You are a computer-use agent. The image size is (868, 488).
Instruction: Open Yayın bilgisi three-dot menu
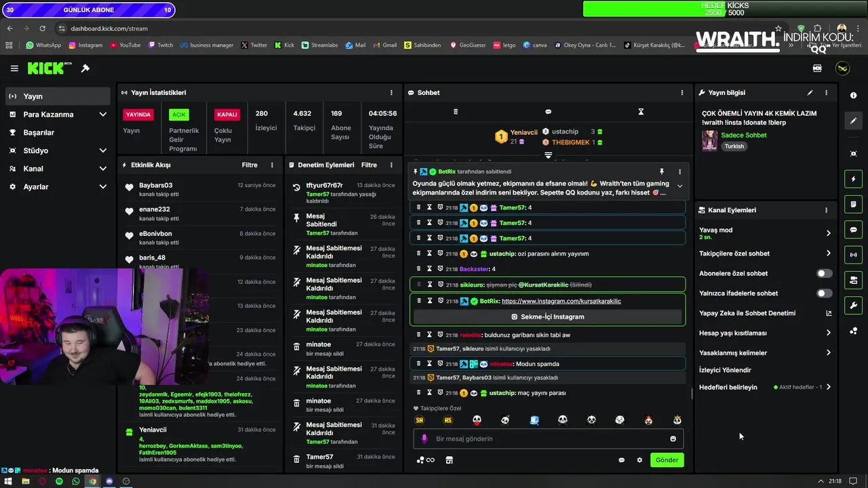coord(826,92)
